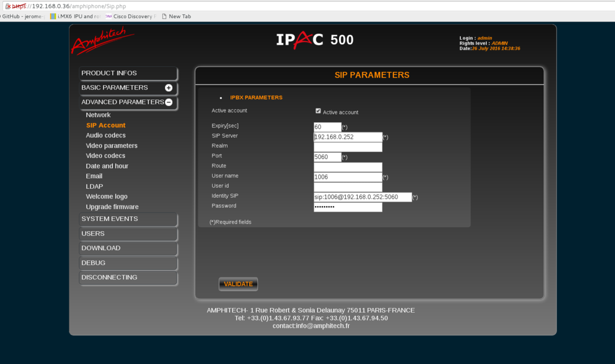Image resolution: width=615 pixels, height=364 pixels.
Task: Uncheck the Active account checkbox
Action: point(318,110)
